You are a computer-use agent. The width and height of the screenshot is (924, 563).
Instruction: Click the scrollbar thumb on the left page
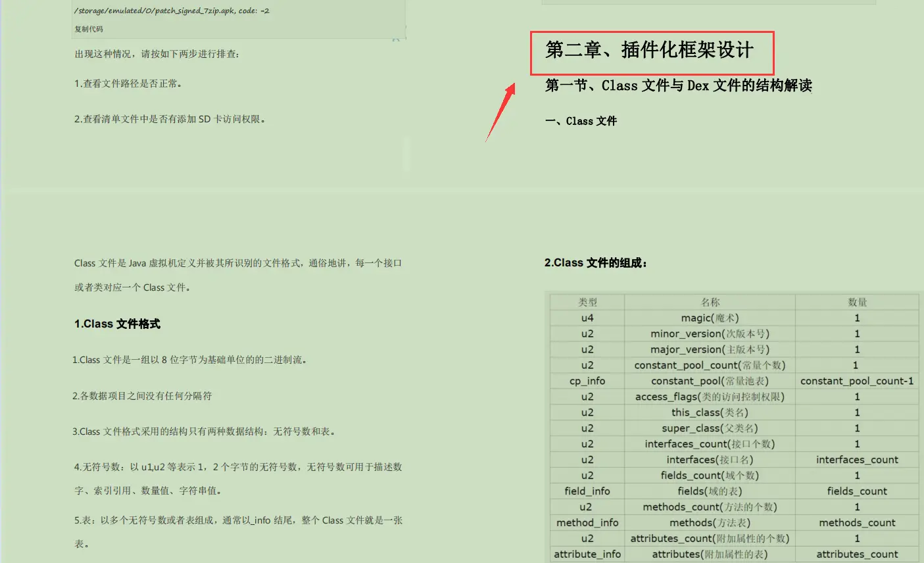click(x=406, y=153)
